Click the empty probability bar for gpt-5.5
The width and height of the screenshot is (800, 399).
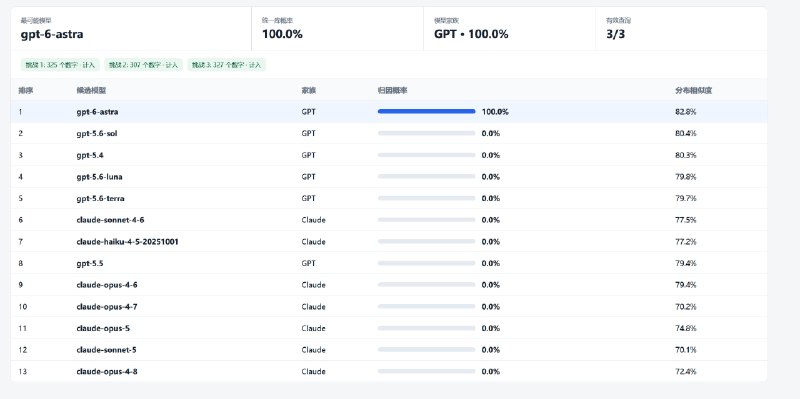coord(427,263)
